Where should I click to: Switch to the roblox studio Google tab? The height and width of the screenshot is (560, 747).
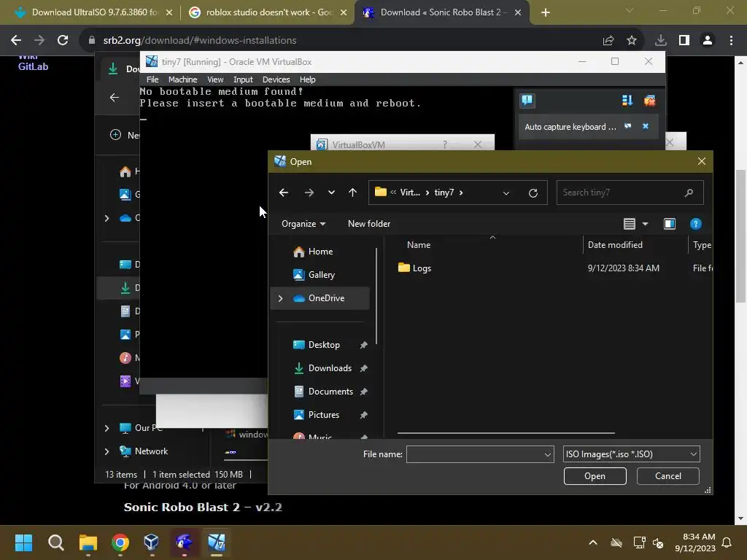pos(267,12)
